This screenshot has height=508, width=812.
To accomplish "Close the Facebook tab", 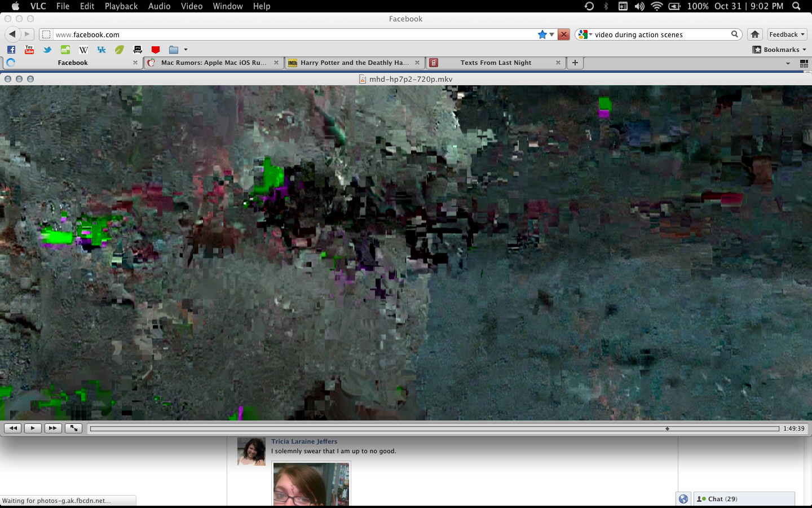I will (135, 63).
